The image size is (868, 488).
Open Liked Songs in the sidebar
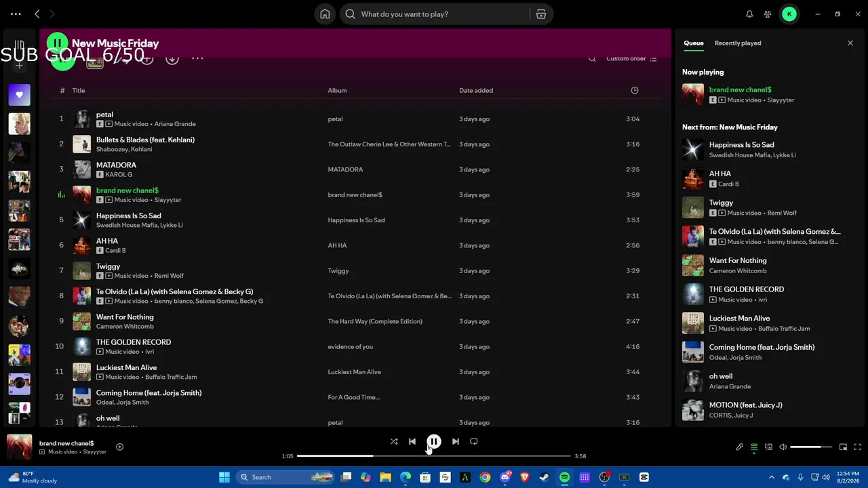(x=19, y=95)
